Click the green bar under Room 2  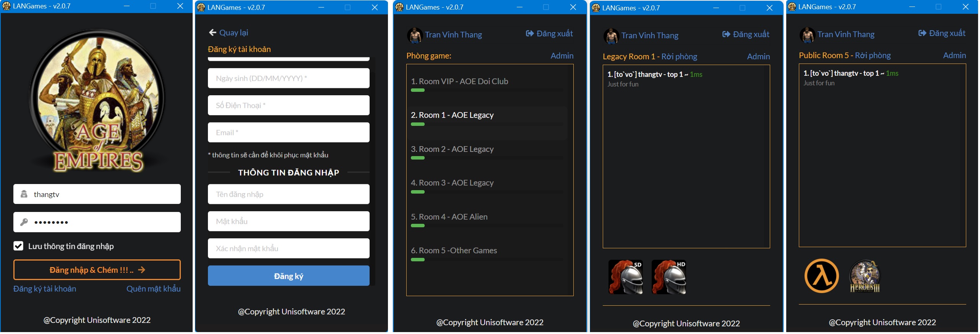click(417, 158)
